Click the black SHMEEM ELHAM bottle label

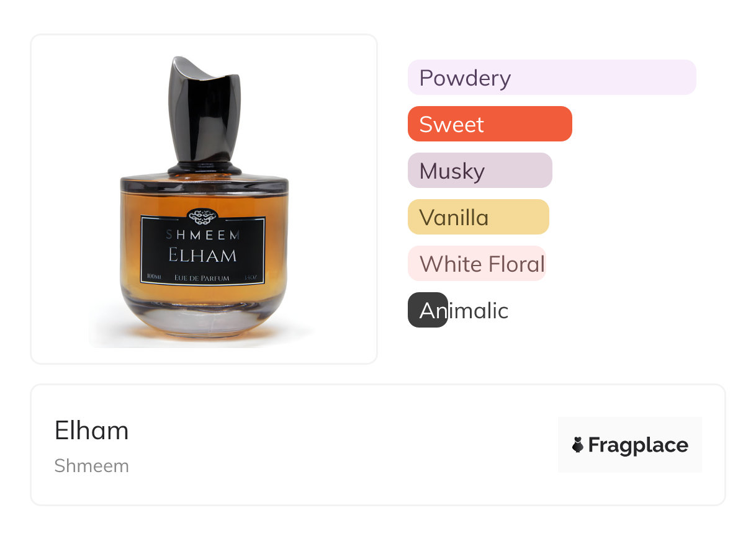point(203,249)
